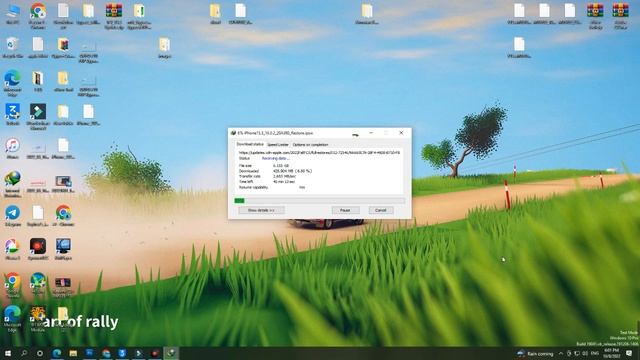Switch to the Speed Limiter tab
Image resolution: width=640 pixels, height=360 pixels.
tap(278, 144)
